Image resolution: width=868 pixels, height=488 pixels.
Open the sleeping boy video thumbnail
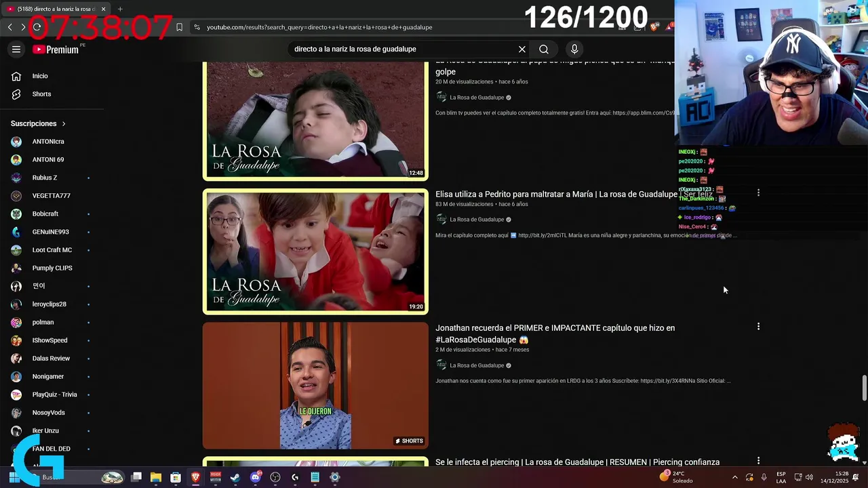coord(315,120)
